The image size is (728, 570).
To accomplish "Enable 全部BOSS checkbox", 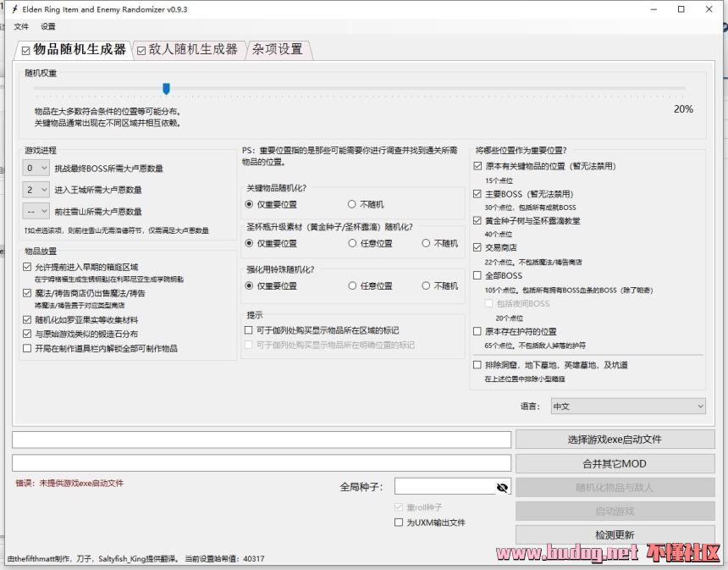I will (x=477, y=275).
